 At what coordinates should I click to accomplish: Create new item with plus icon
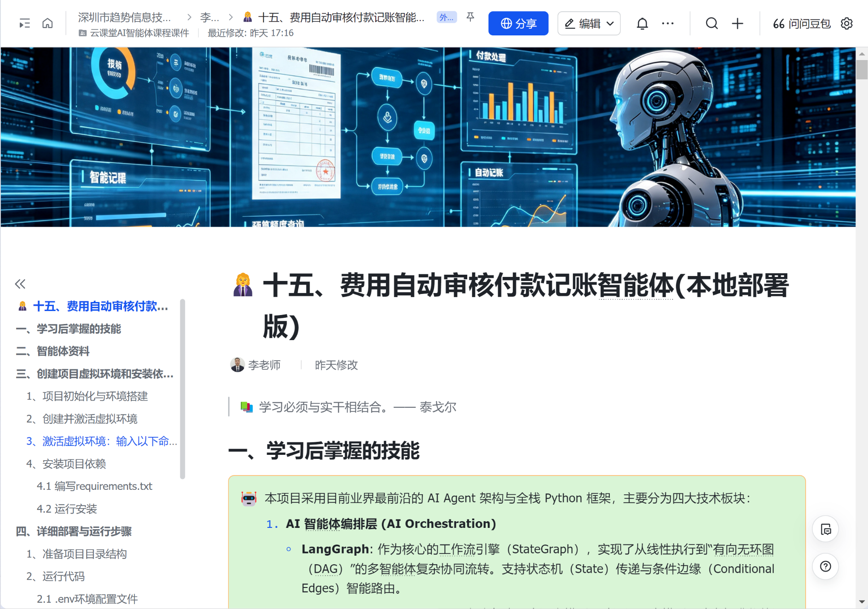[x=738, y=23]
